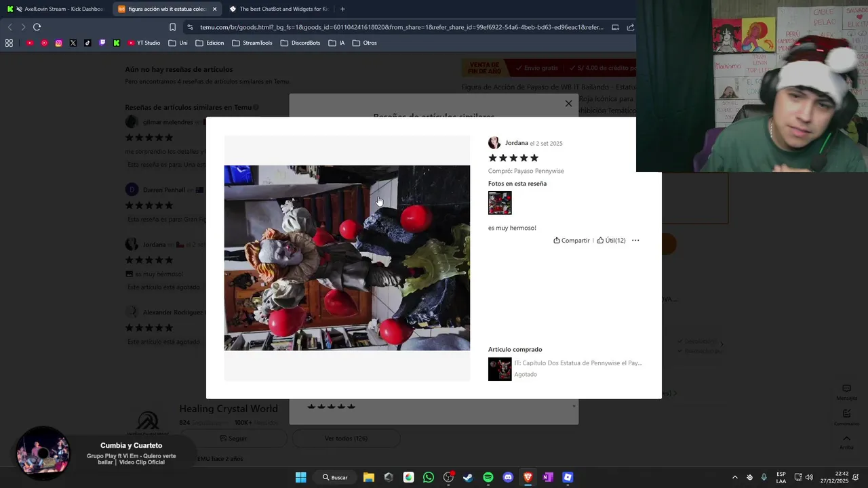
Task: Expand Edicion bookmarks folder
Action: [x=210, y=43]
